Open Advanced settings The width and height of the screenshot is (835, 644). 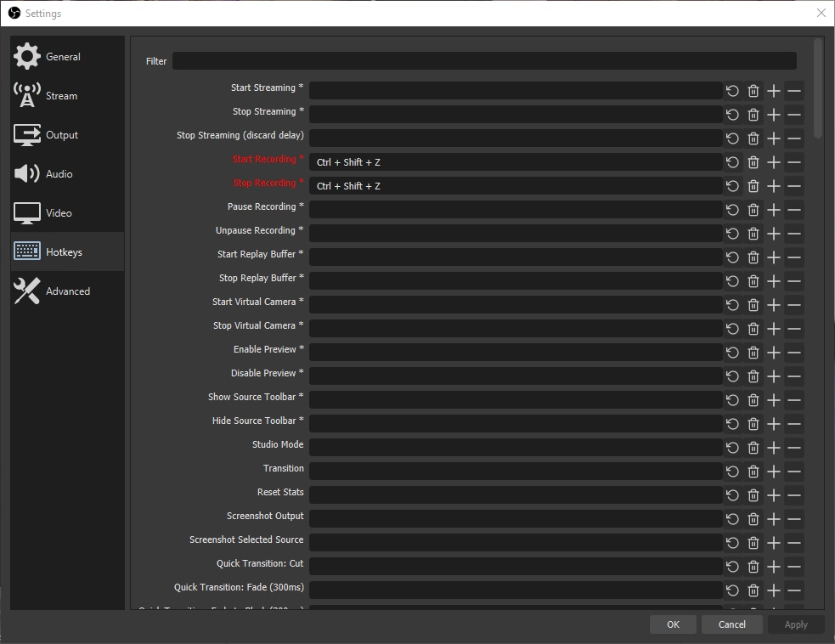point(67,291)
